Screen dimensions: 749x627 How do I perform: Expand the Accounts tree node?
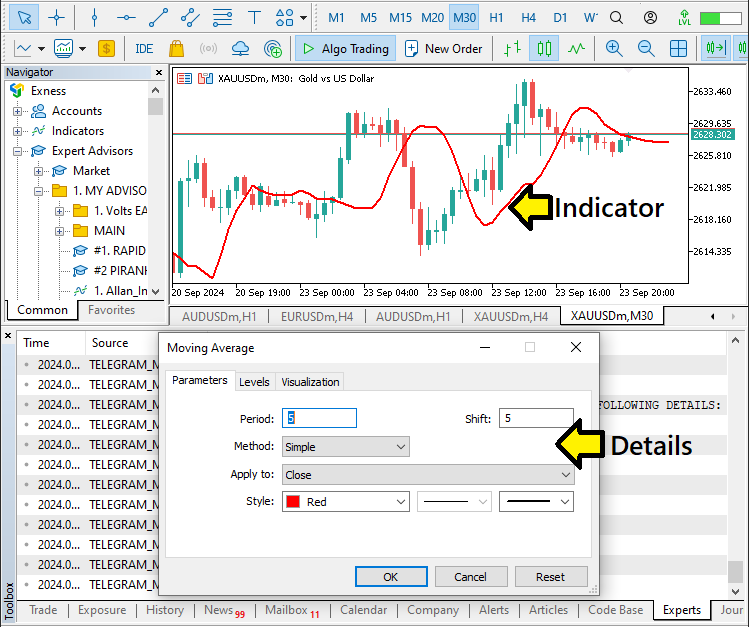[17, 111]
